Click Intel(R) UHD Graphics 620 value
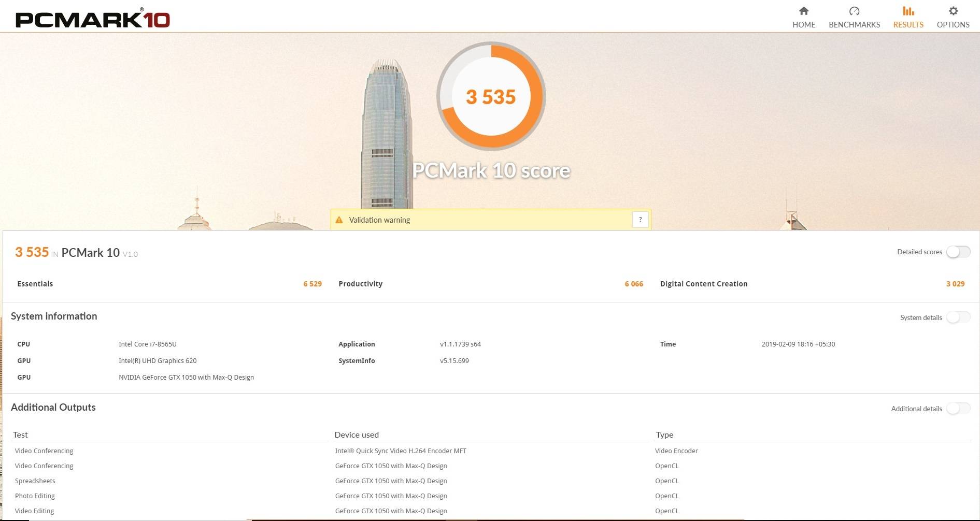The image size is (980, 521). point(158,360)
